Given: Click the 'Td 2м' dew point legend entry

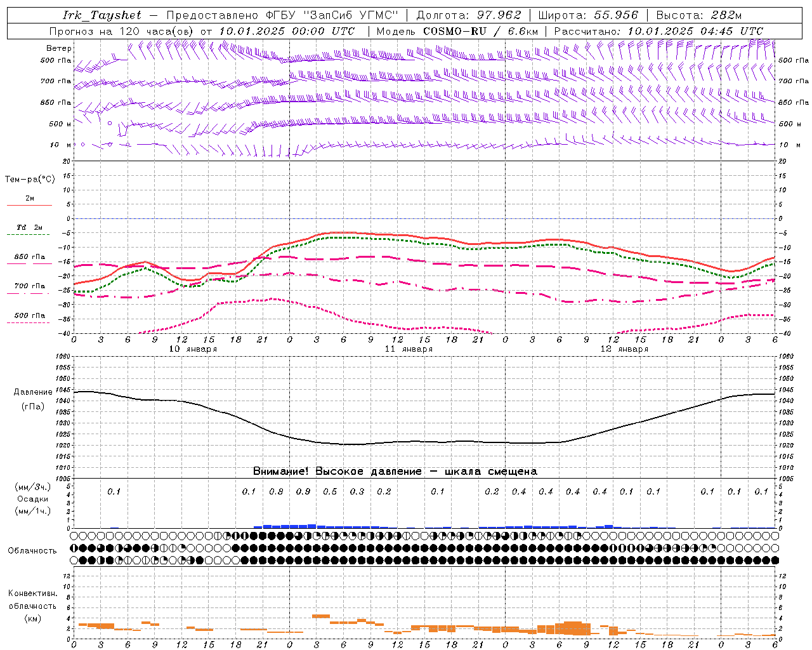Looking at the screenshot, I should point(29,227).
